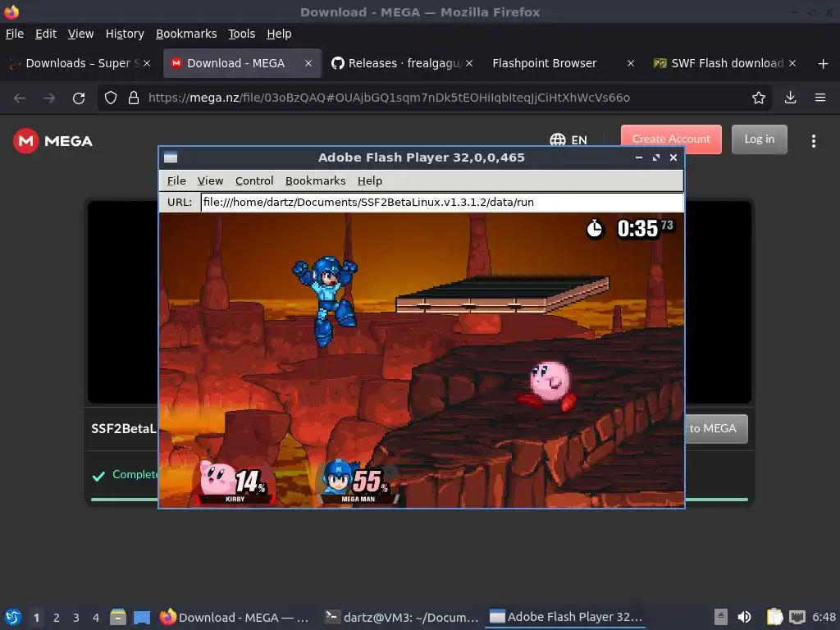This screenshot has height=630, width=840.
Task: Open MEGA three-dot more options menu
Action: tap(813, 141)
